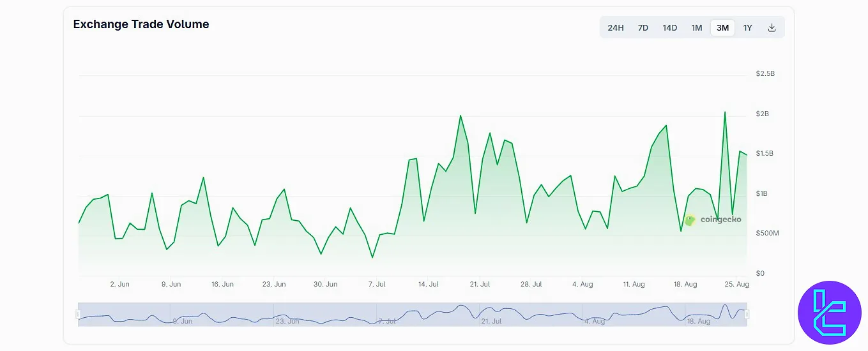Screen dimensions: 868x351
Task: Click the 16. Jun date label
Action: tap(222, 284)
